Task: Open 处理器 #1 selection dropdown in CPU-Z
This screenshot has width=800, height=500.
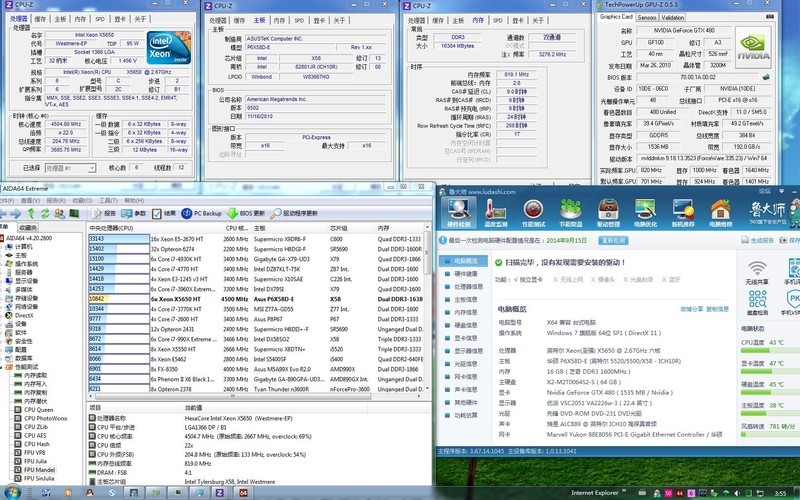Action: click(70, 168)
